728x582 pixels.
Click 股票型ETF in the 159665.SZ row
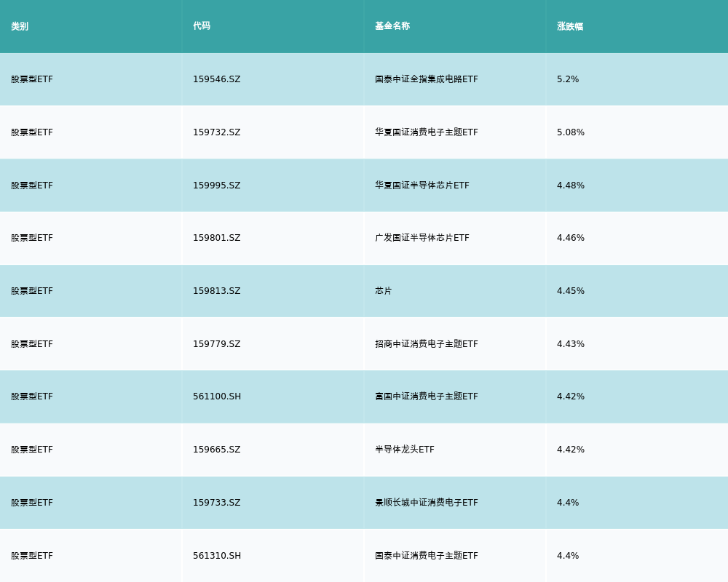(32, 450)
